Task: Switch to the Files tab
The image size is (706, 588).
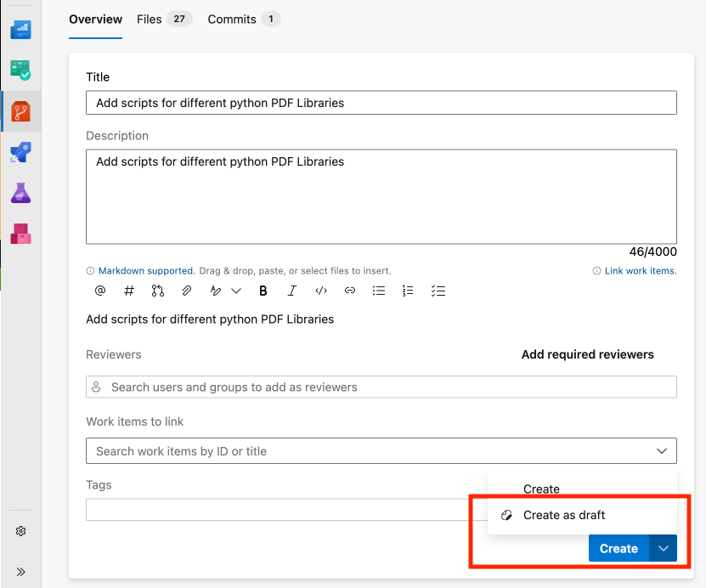Action: 164,20
